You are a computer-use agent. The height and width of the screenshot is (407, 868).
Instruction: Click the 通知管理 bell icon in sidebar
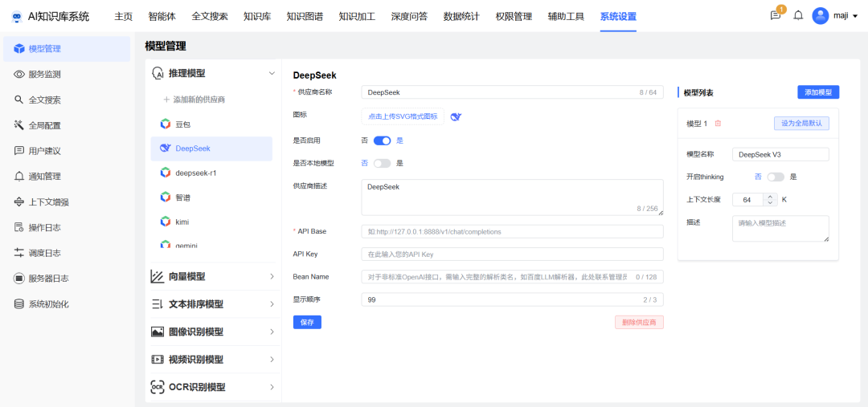[19, 177]
